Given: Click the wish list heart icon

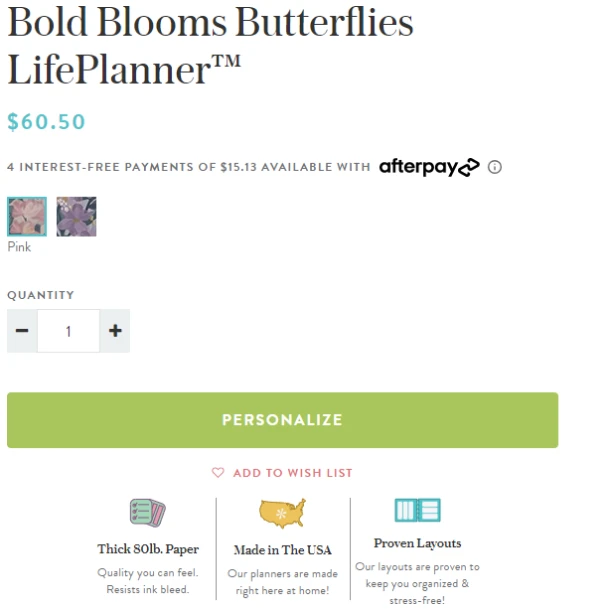Looking at the screenshot, I should (218, 473).
